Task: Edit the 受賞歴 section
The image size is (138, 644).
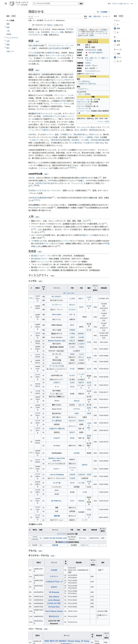Action: [40, 252]
